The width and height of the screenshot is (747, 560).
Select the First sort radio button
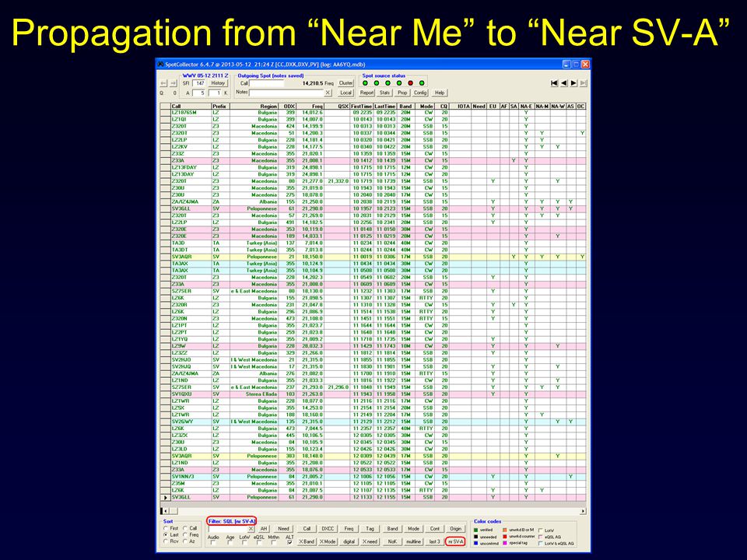[x=166, y=528]
